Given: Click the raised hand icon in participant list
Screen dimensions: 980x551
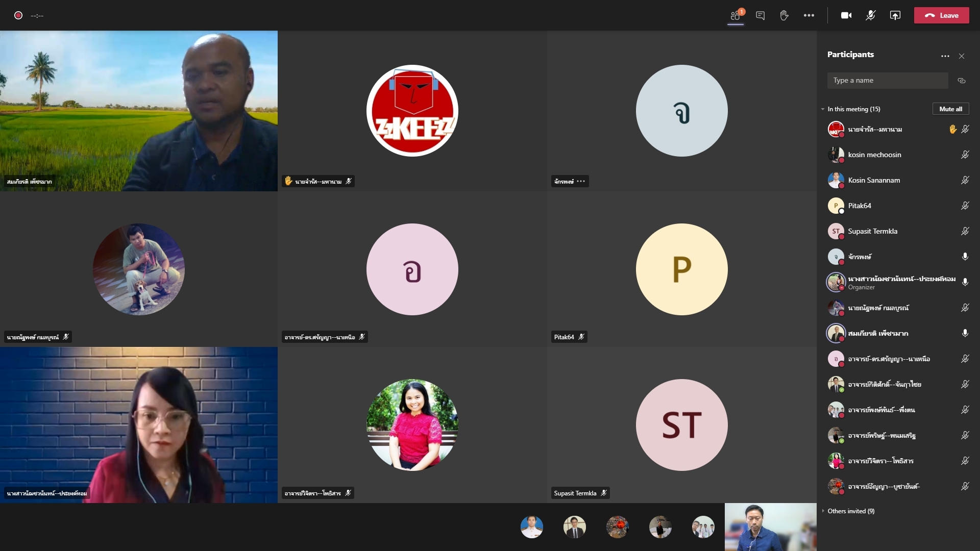Looking at the screenshot, I should point(952,129).
